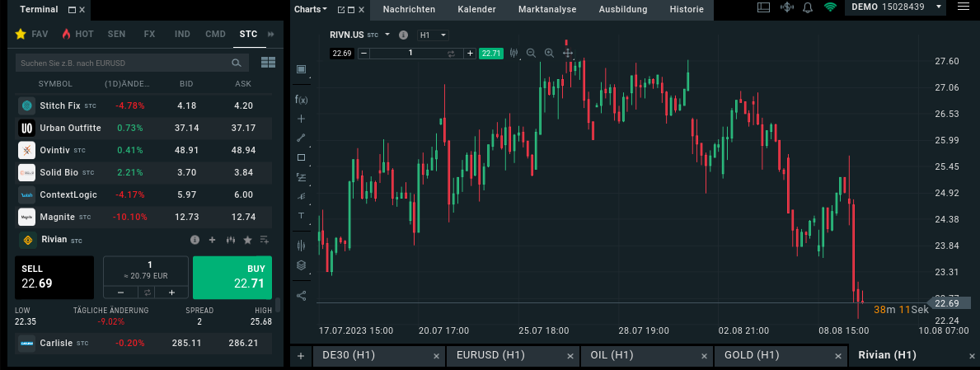Image resolution: width=980 pixels, height=370 pixels.
Task: Open the Ausbildung tab
Action: pos(623,9)
